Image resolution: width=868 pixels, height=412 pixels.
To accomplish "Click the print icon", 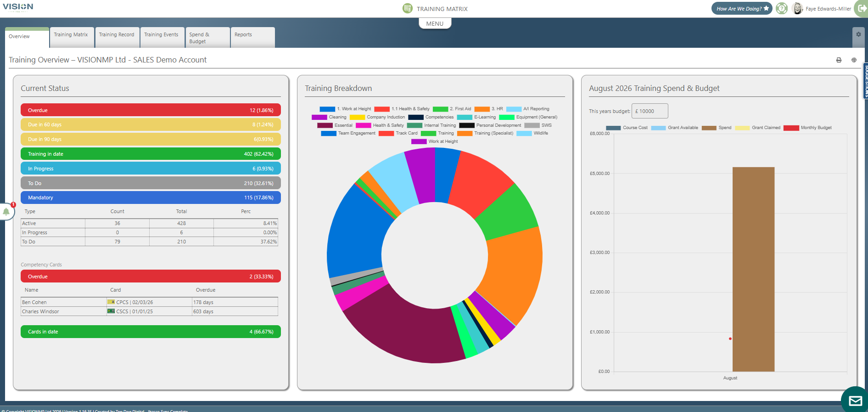I will click(x=839, y=60).
